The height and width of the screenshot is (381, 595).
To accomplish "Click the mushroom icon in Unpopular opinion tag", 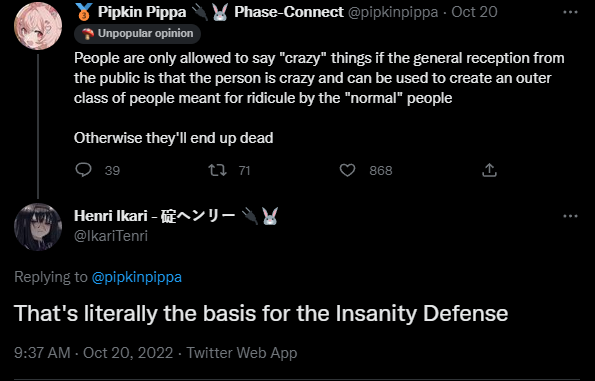I will click(x=88, y=34).
